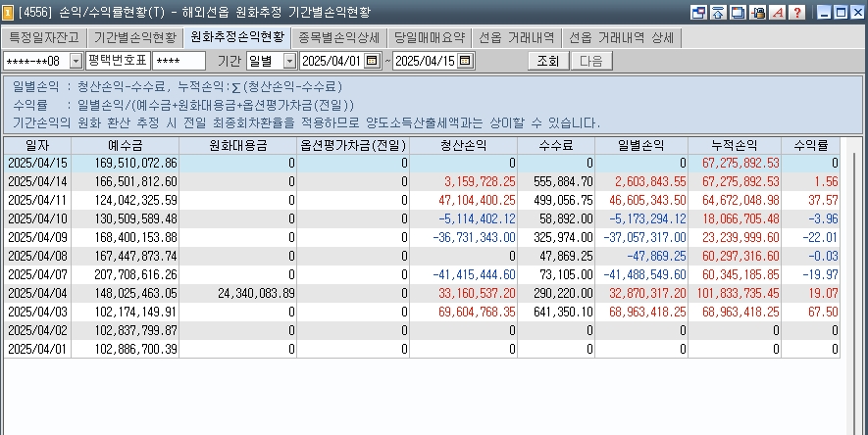The image size is (868, 435).
Task: Click the 누적손익 column header
Action: coord(734,146)
